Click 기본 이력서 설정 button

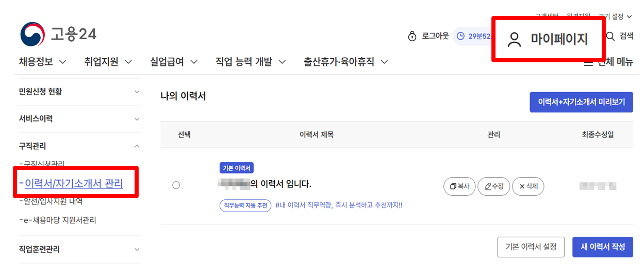pos(531,247)
